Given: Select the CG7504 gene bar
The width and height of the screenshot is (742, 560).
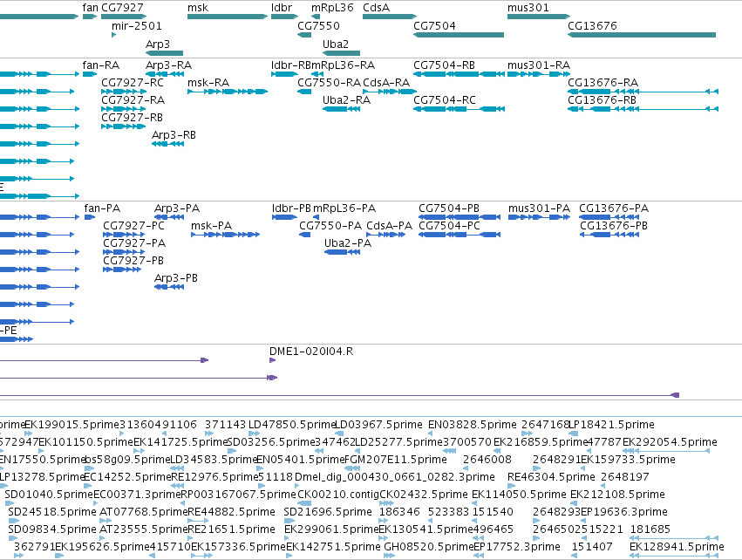Looking at the screenshot, I should [x=459, y=35].
